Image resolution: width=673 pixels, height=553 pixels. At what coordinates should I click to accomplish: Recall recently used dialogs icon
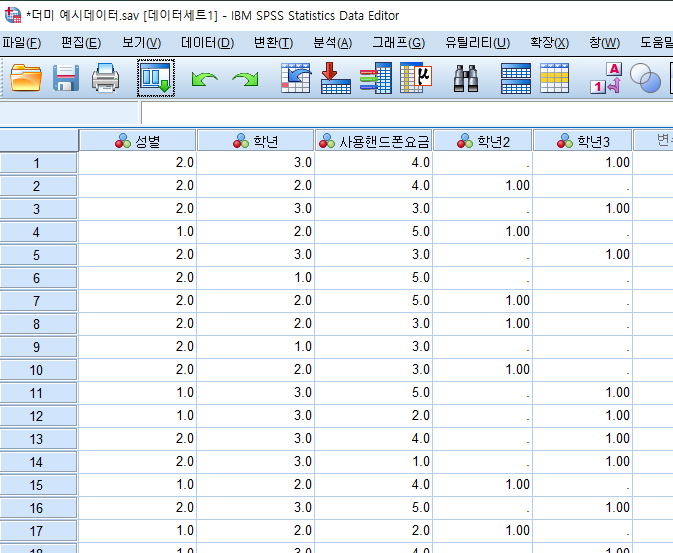tap(156, 78)
